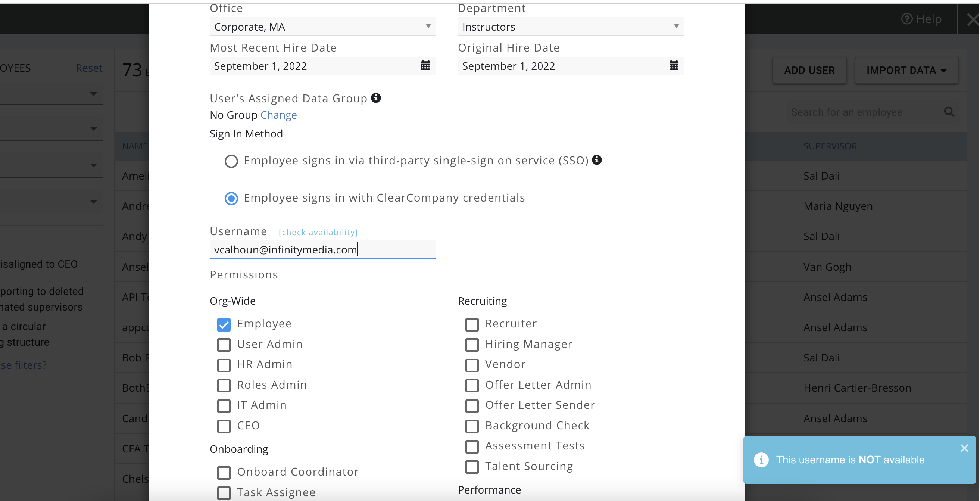Check the User Admin permission
The width and height of the screenshot is (980, 501).
pyautogui.click(x=224, y=345)
